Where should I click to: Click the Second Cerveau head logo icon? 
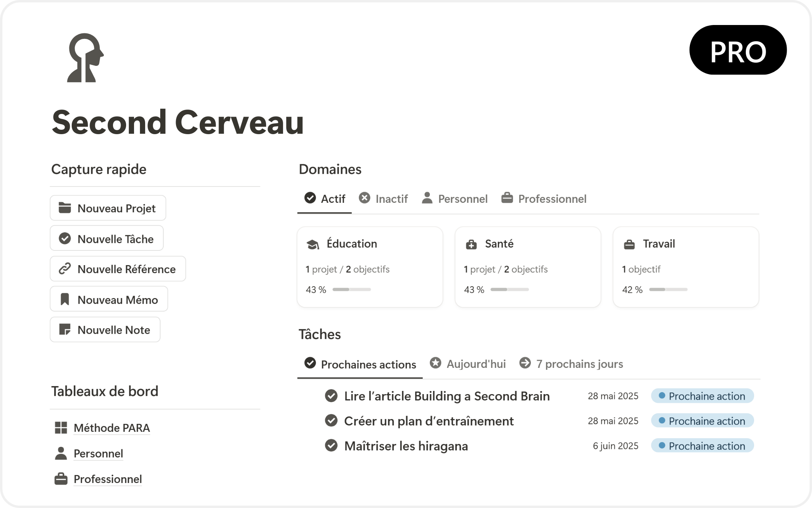pos(85,58)
